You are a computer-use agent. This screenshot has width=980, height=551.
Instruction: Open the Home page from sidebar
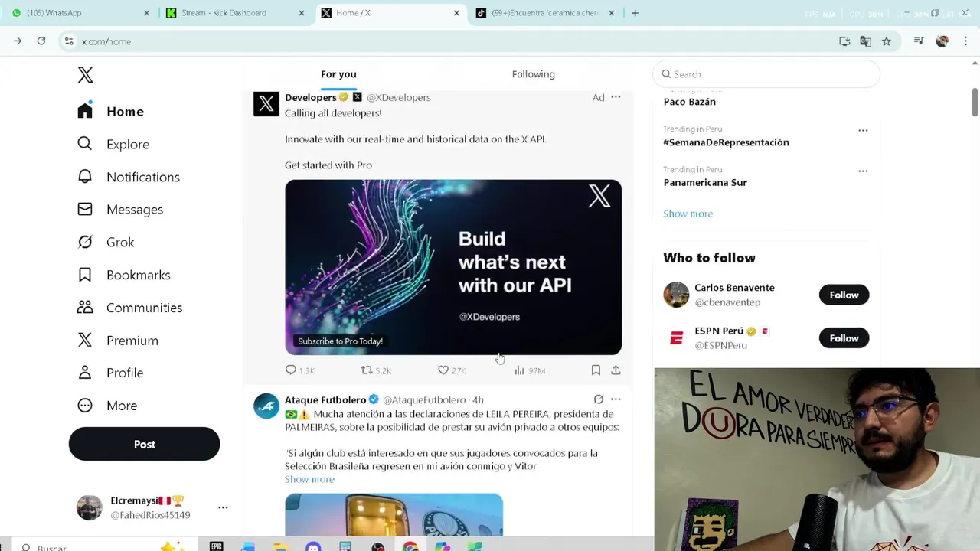click(x=111, y=111)
